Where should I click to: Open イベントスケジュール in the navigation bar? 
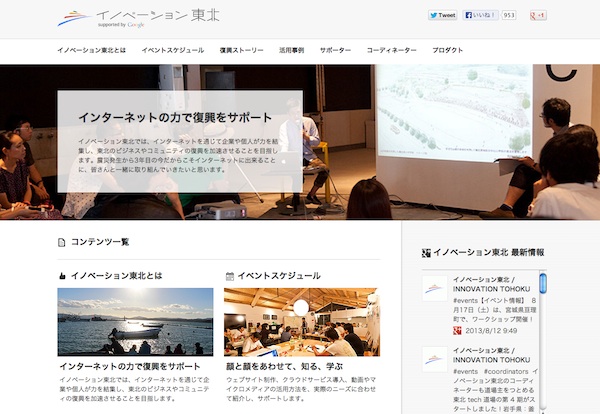point(173,50)
